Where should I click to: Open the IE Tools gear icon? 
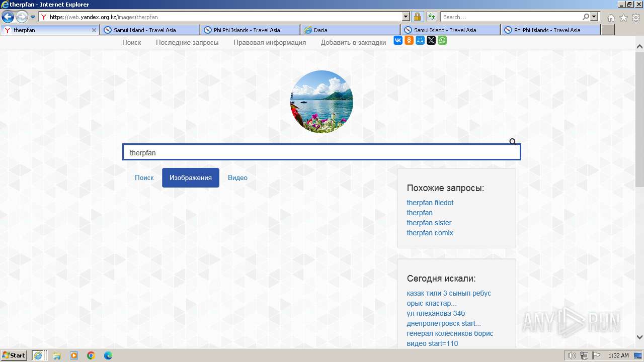636,18
